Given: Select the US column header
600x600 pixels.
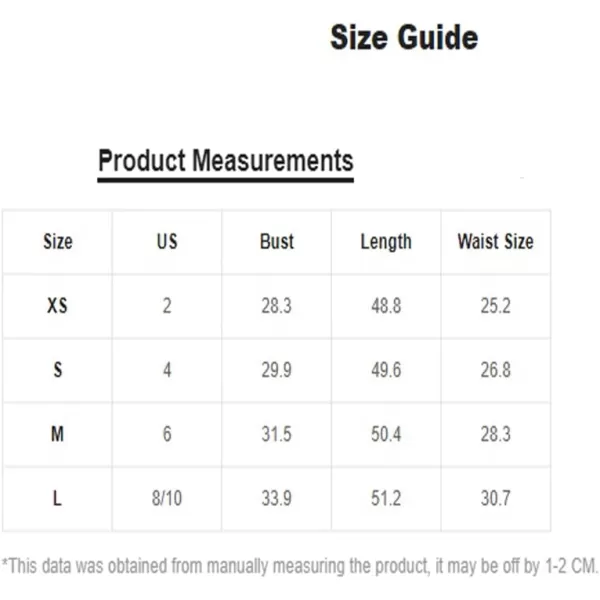Looking at the screenshot, I should (167, 242).
